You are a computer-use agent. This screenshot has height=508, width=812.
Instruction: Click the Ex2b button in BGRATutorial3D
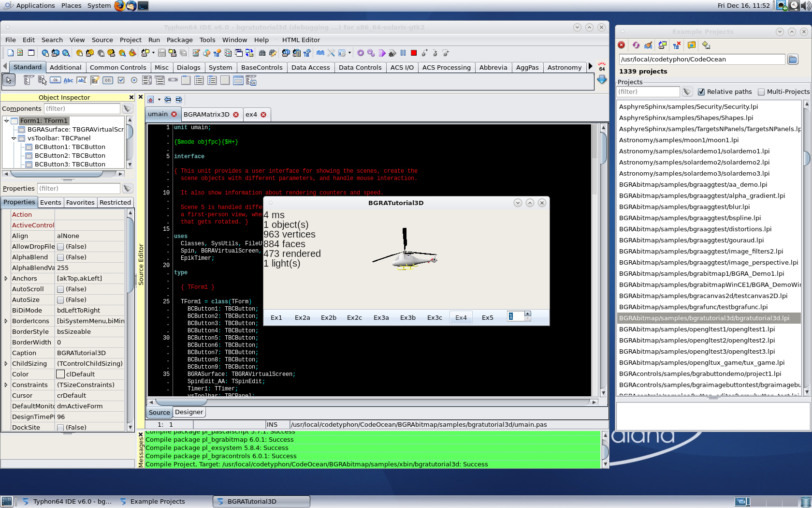click(x=329, y=318)
